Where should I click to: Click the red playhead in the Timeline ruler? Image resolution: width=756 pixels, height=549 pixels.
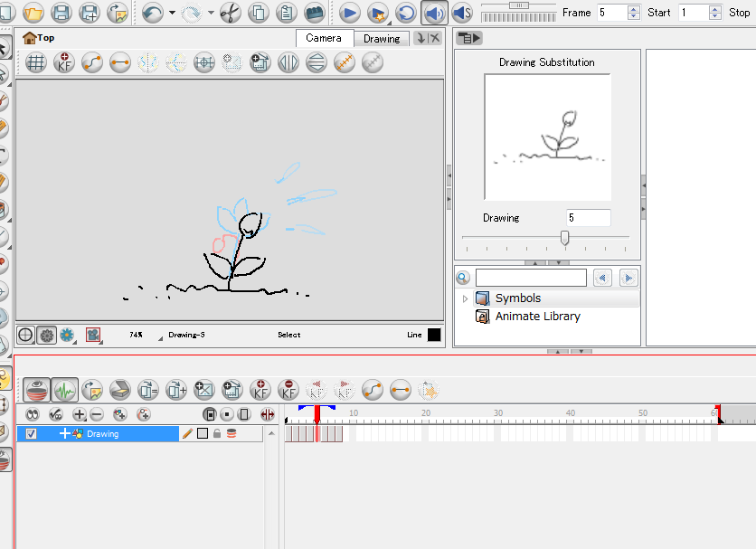(317, 414)
